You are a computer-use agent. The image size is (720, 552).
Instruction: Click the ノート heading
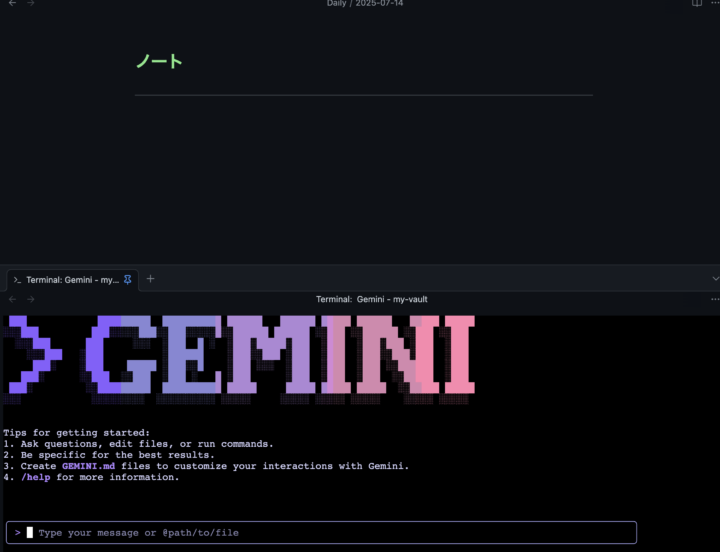159,61
